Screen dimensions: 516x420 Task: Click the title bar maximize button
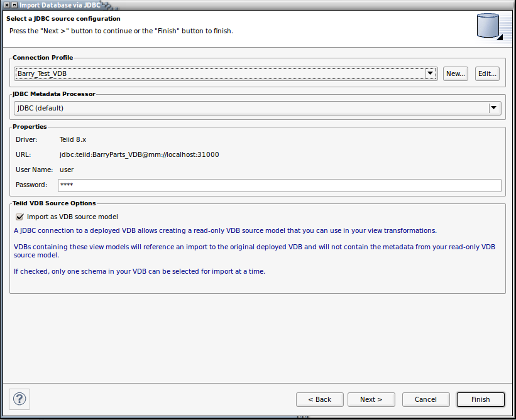coord(14,5)
